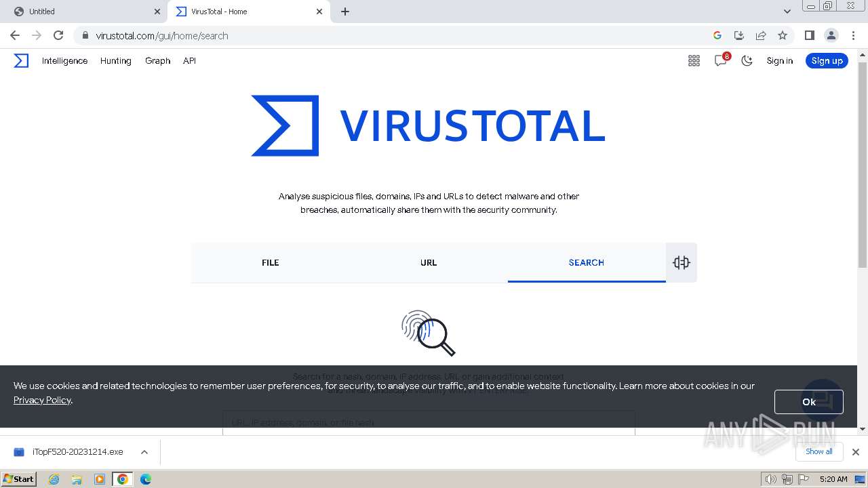
Task: Click the network tray icon
Action: point(787,479)
